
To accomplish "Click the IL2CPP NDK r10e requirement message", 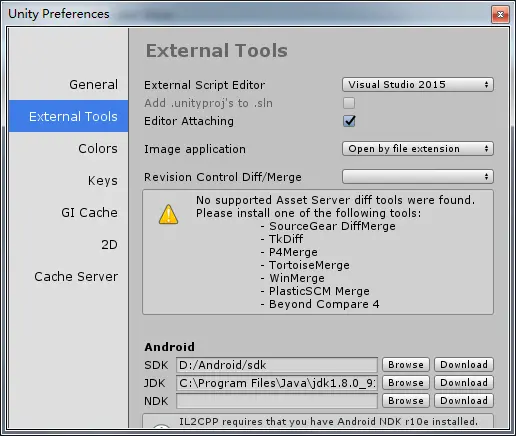I will pos(328,422).
